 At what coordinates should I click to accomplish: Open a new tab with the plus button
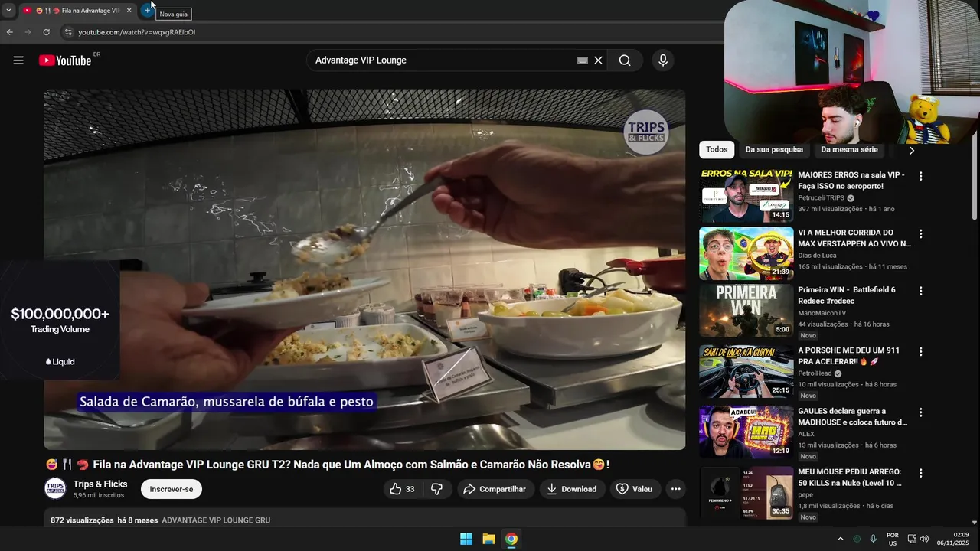(147, 11)
